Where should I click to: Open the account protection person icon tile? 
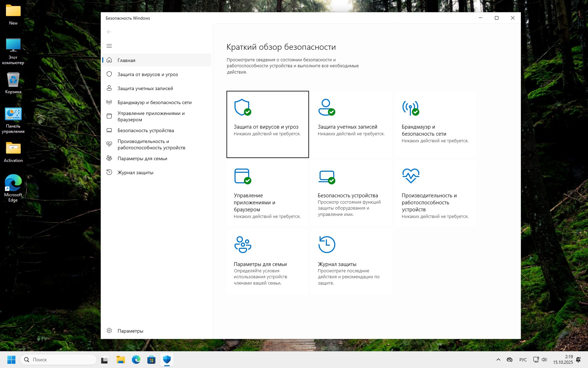pos(351,124)
